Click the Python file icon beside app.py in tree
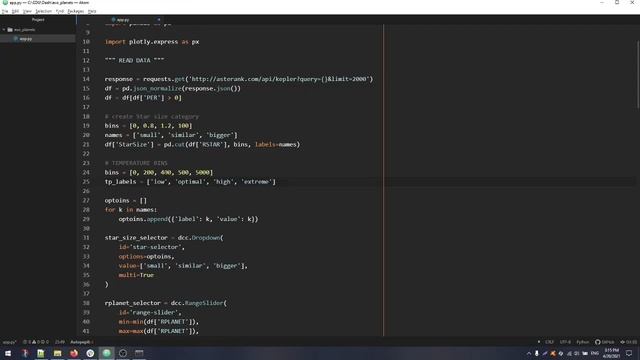This screenshot has width=640, height=360. [16, 39]
